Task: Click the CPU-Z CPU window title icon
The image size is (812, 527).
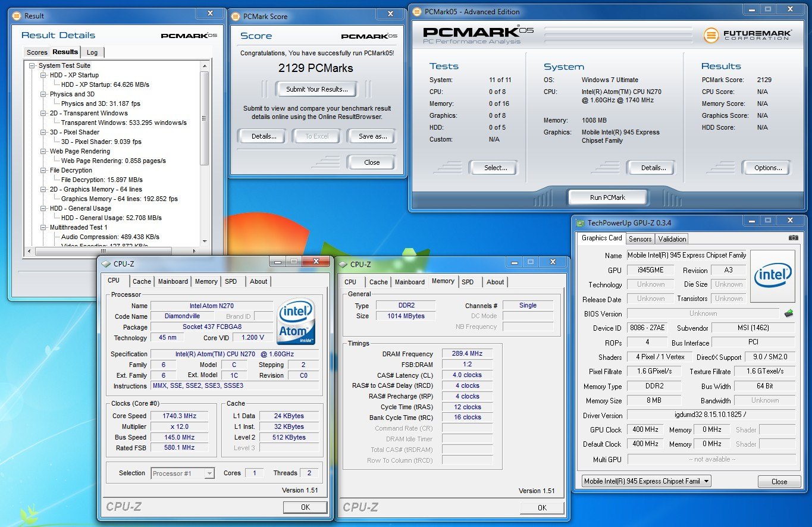Action: click(106, 264)
